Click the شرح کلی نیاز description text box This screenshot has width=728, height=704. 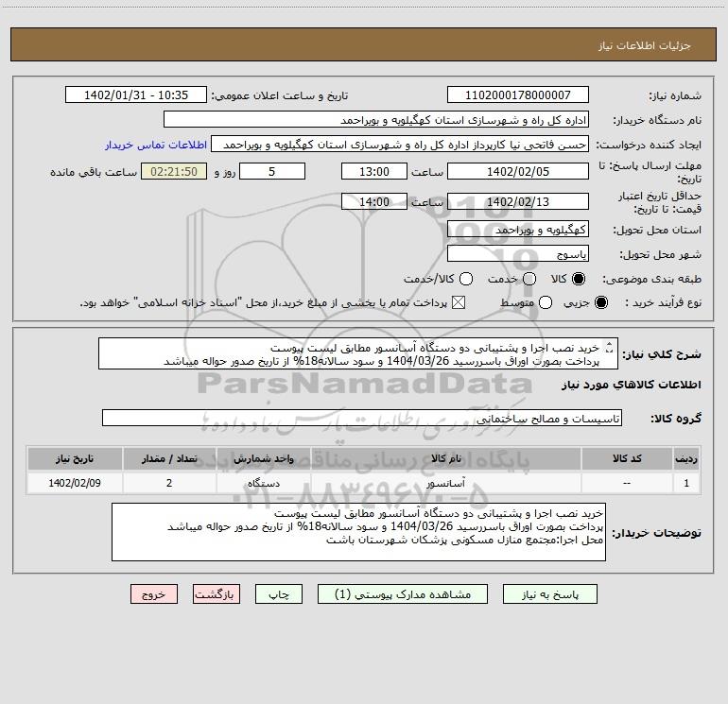coord(358,353)
